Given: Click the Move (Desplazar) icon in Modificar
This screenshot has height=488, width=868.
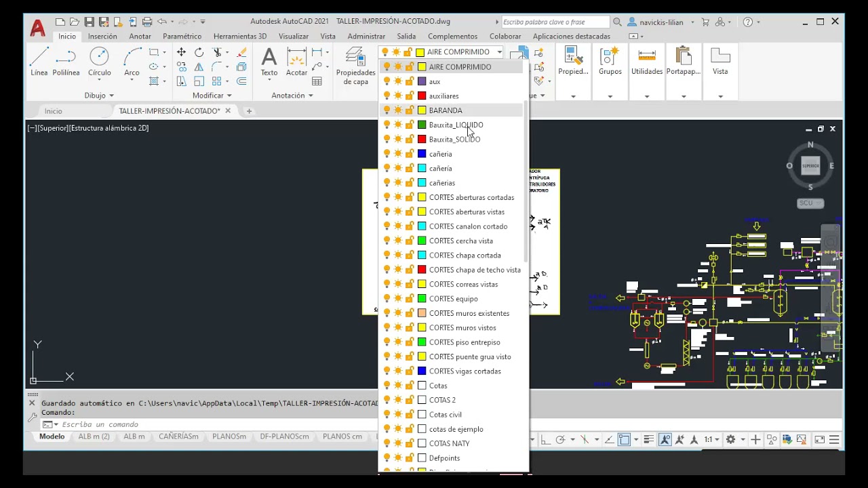Looking at the screenshot, I should point(181,52).
